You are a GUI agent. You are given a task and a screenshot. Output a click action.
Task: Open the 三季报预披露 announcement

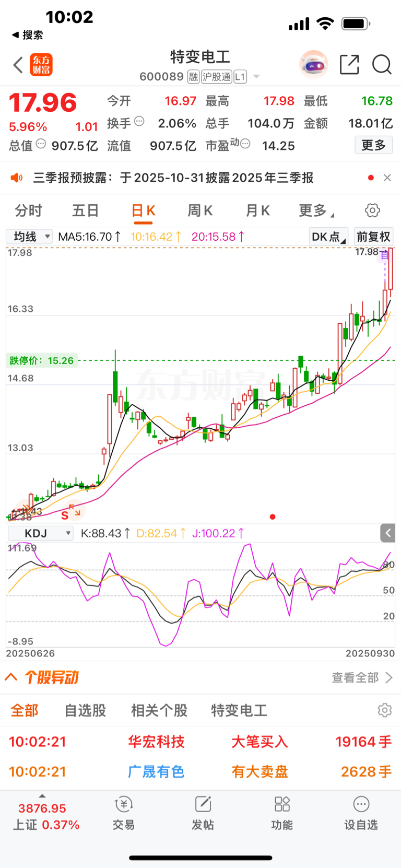click(x=173, y=178)
